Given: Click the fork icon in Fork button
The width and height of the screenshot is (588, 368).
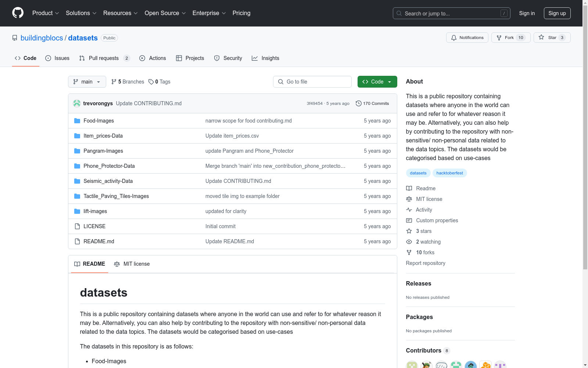Looking at the screenshot, I should click(499, 38).
